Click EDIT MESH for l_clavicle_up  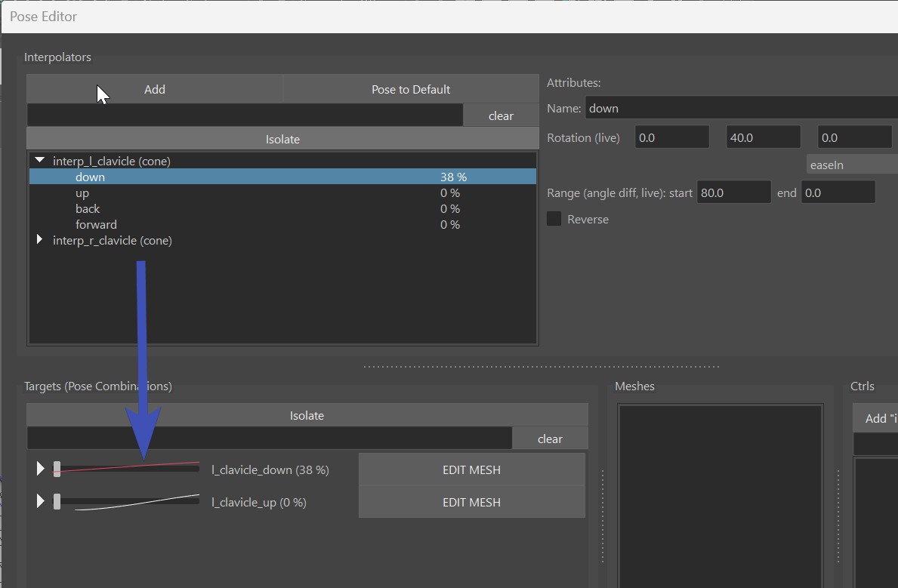[x=471, y=502]
